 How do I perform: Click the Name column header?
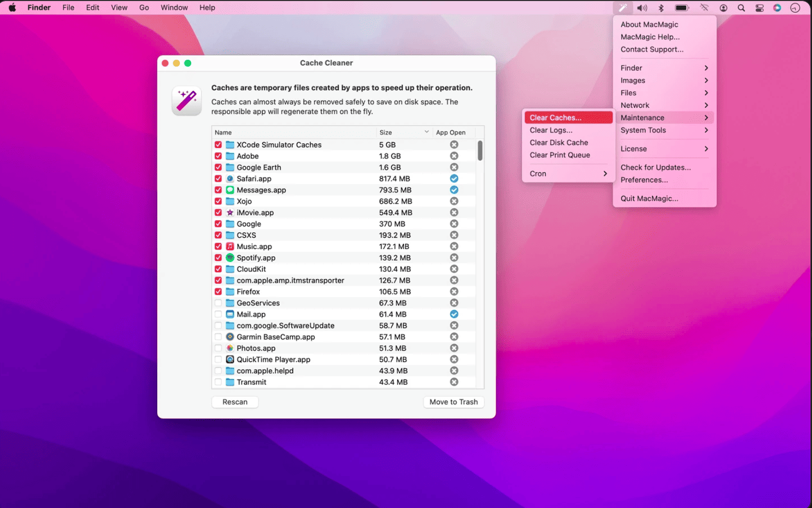coord(294,133)
